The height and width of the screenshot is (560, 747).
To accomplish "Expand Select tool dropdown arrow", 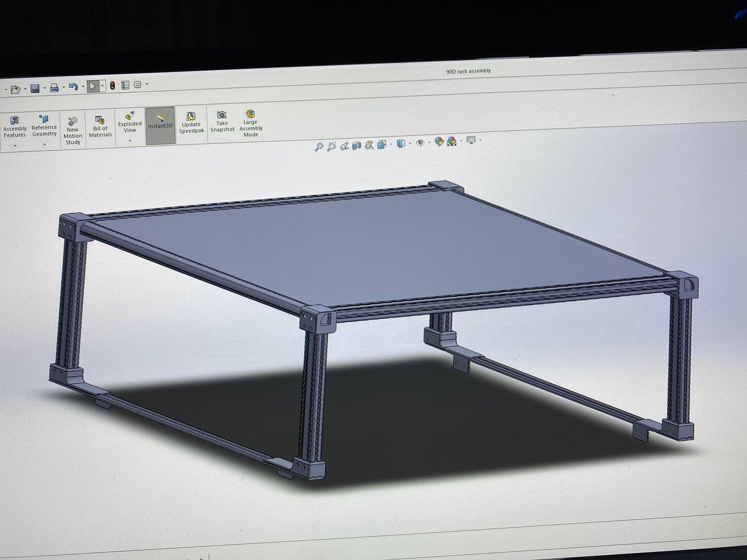I will point(102,86).
